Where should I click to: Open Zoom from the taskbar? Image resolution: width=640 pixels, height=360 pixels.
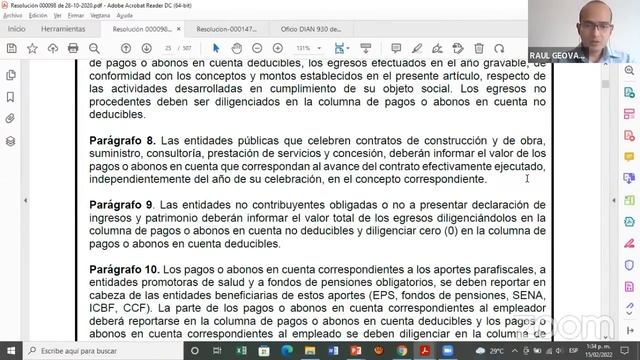pos(448,351)
